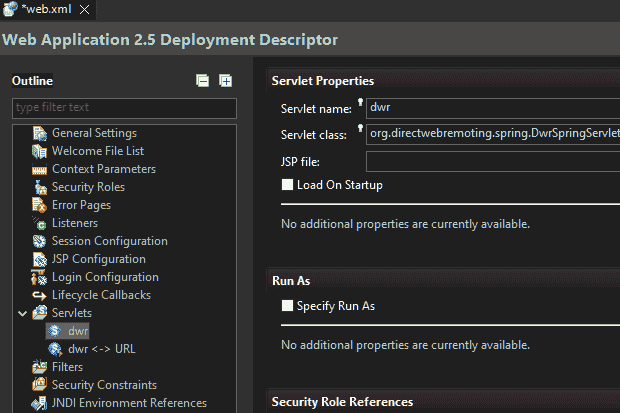The height and width of the screenshot is (413, 620).
Task: Click the Servlet class input field
Action: coord(493,134)
